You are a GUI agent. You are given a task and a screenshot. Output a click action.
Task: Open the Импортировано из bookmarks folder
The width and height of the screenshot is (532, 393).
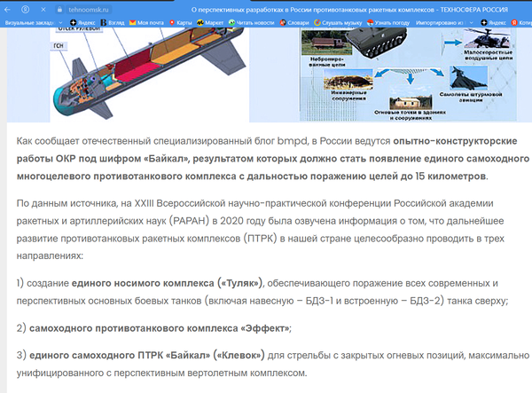click(440, 23)
